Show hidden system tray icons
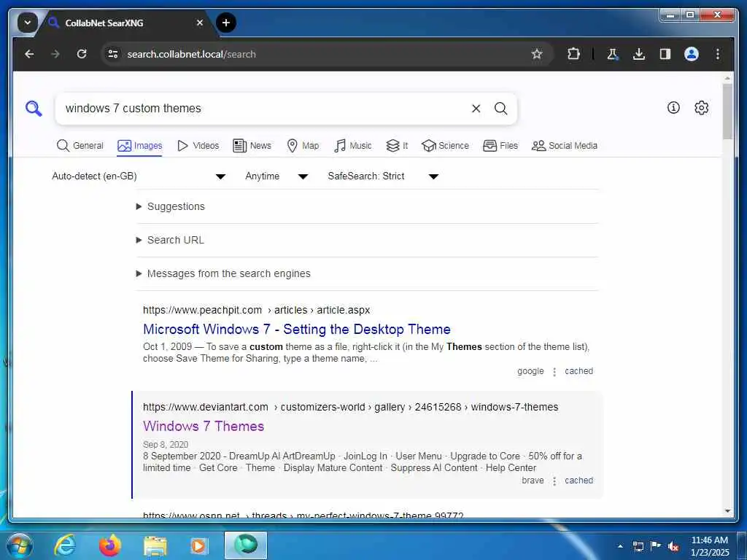Image resolution: width=747 pixels, height=560 pixels. [x=620, y=546]
